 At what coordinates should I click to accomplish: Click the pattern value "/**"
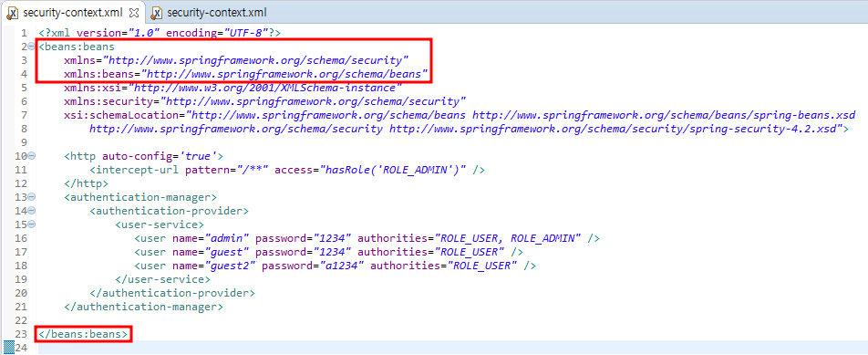pyautogui.click(x=253, y=170)
